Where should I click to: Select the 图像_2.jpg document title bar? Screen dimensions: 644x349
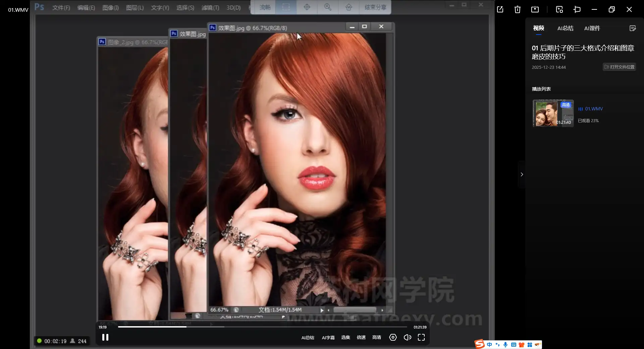tap(133, 42)
